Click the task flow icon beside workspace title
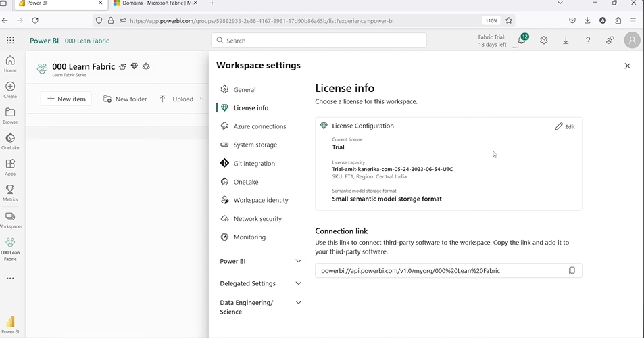 122,66
